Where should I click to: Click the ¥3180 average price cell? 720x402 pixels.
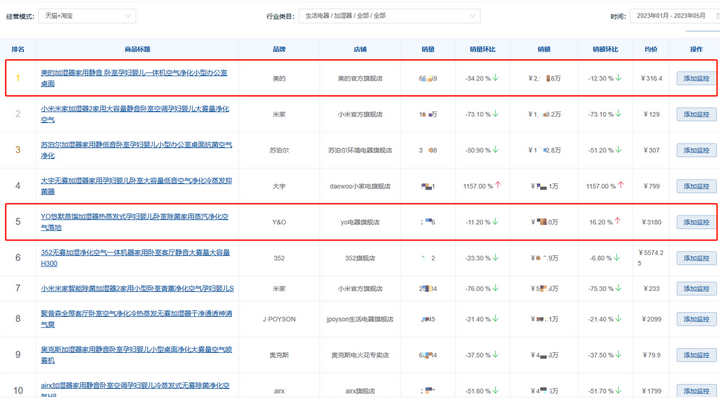(x=651, y=222)
